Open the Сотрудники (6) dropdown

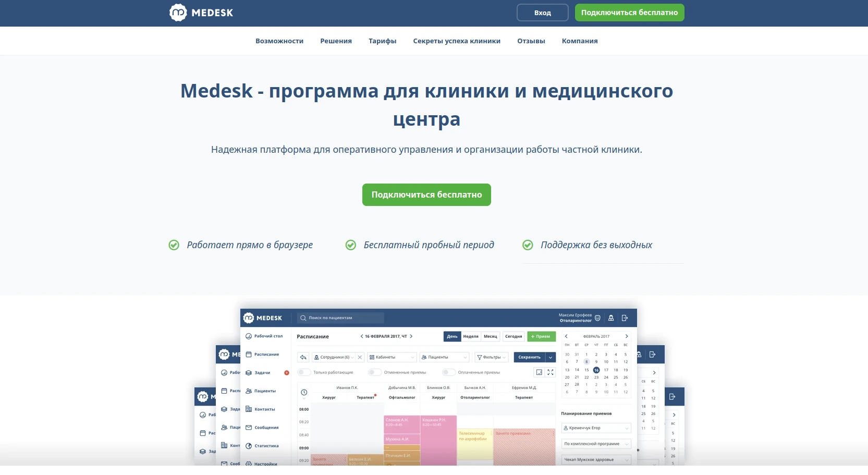coord(334,357)
